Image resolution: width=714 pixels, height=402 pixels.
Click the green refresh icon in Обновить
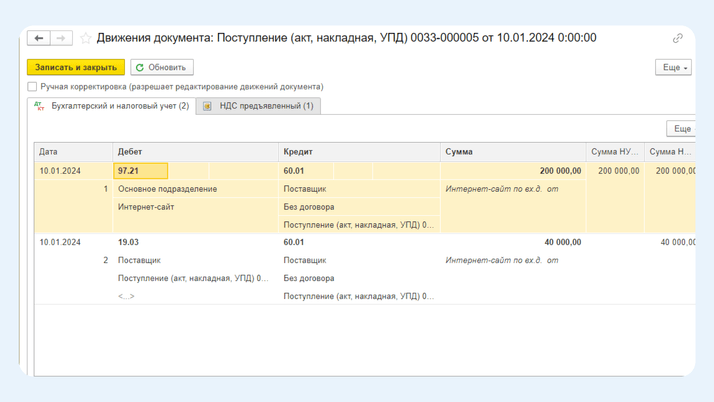click(140, 67)
